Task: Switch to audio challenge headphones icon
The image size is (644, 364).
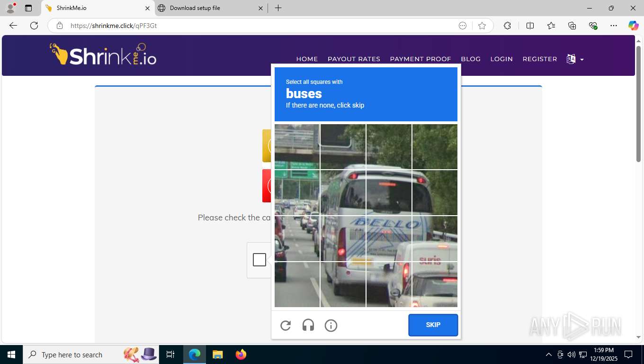Action: 308,325
